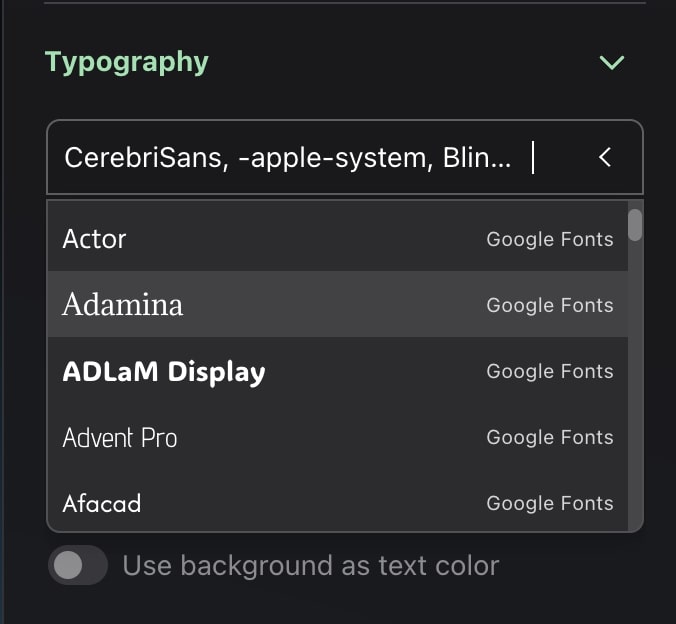Viewport: 676px width, 624px height.
Task: Pick the ADLaM Display font
Action: (164, 372)
